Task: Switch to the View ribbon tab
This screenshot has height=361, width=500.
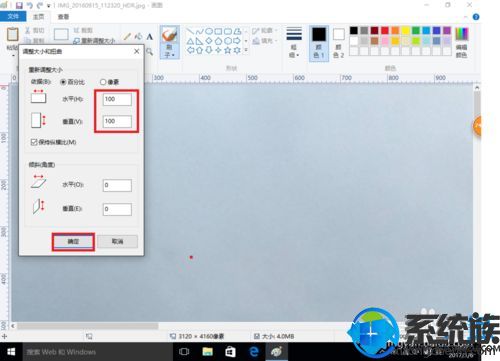Action: point(63,17)
